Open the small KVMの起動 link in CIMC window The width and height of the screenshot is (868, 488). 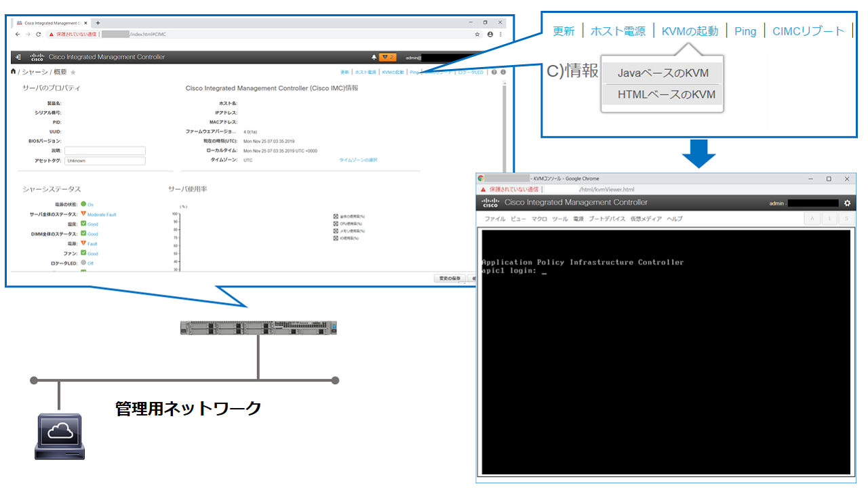click(393, 72)
